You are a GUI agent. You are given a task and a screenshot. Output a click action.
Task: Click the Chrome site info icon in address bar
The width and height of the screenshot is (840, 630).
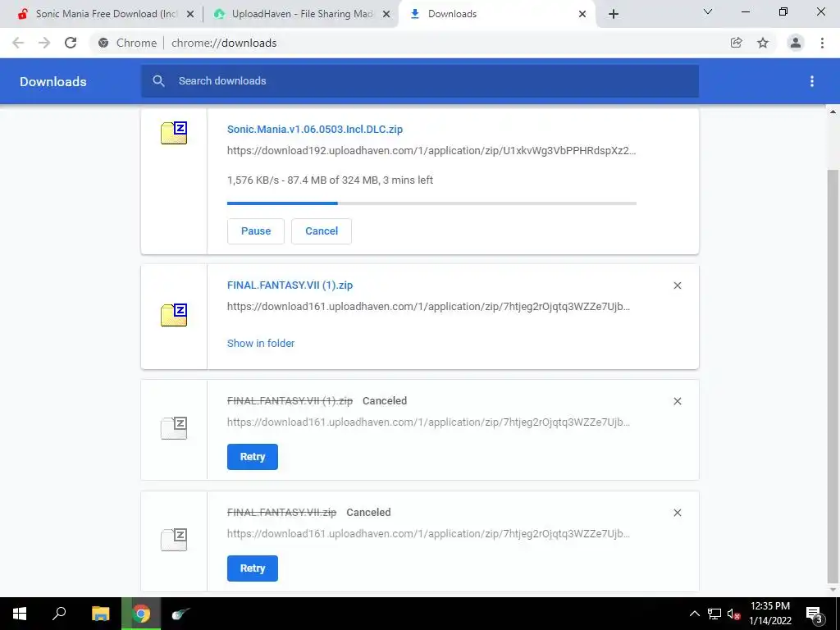pyautogui.click(x=103, y=43)
